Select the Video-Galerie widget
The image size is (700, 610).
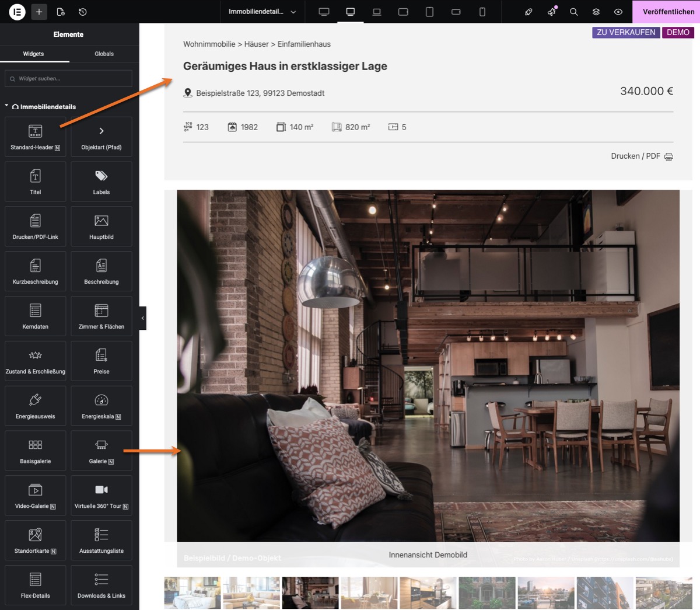[35, 495]
